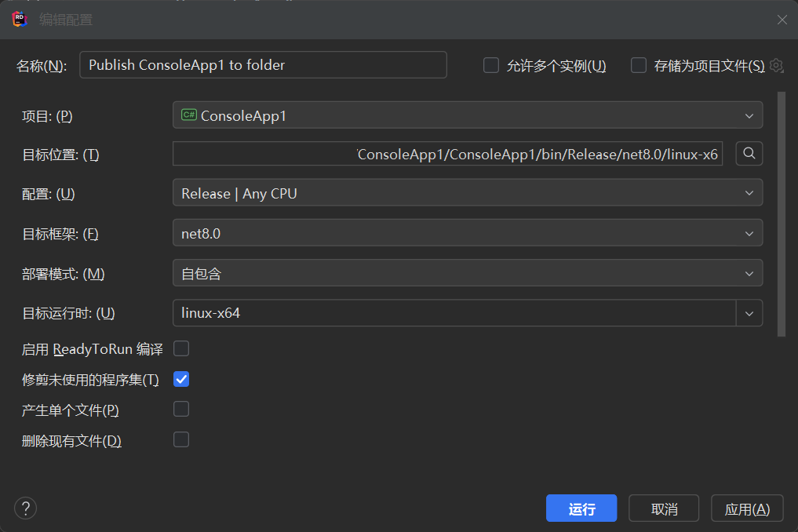The height and width of the screenshot is (532, 798).
Task: Check the 存储为项目文件 option
Action: click(x=639, y=66)
